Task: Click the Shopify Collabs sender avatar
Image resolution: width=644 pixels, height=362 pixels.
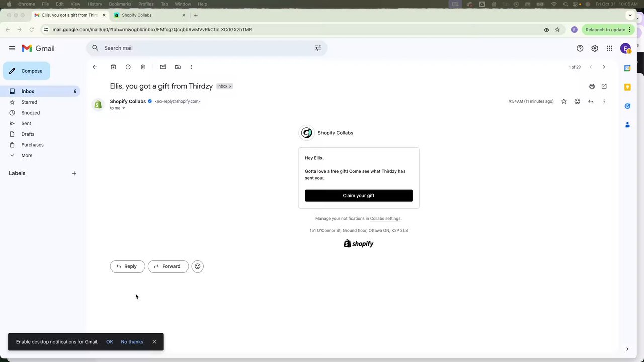Action: click(x=98, y=105)
